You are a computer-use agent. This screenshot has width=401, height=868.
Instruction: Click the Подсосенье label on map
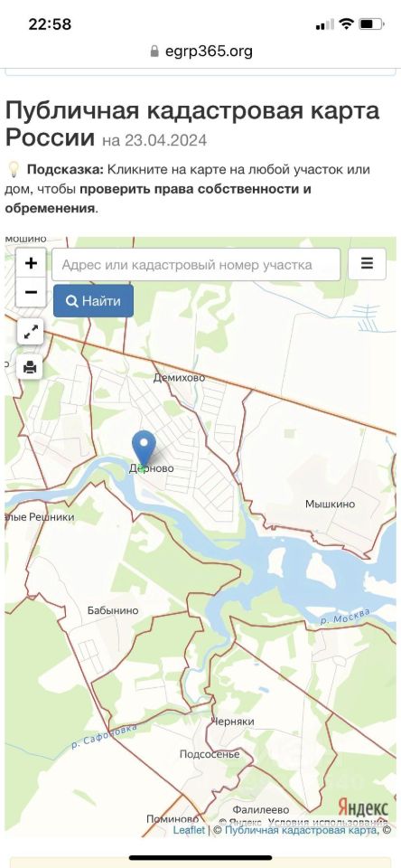[210, 754]
